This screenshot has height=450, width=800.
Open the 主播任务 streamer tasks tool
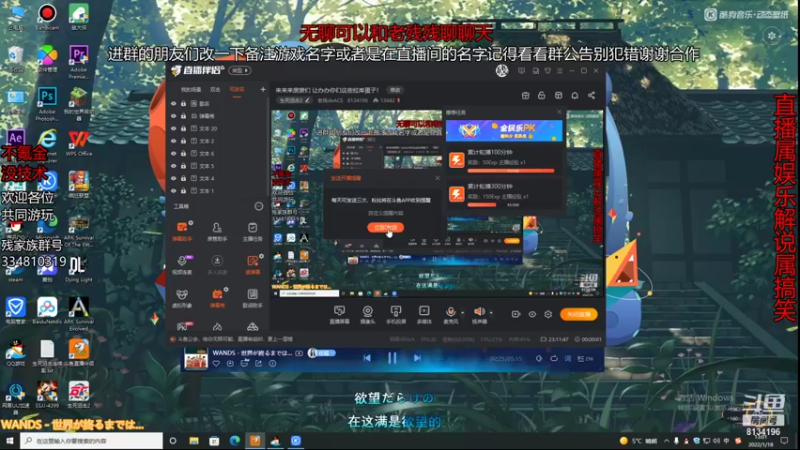252,231
